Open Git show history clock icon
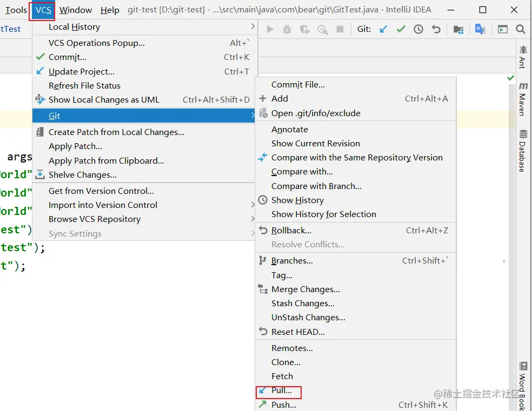The width and height of the screenshot is (532, 411). [x=418, y=29]
